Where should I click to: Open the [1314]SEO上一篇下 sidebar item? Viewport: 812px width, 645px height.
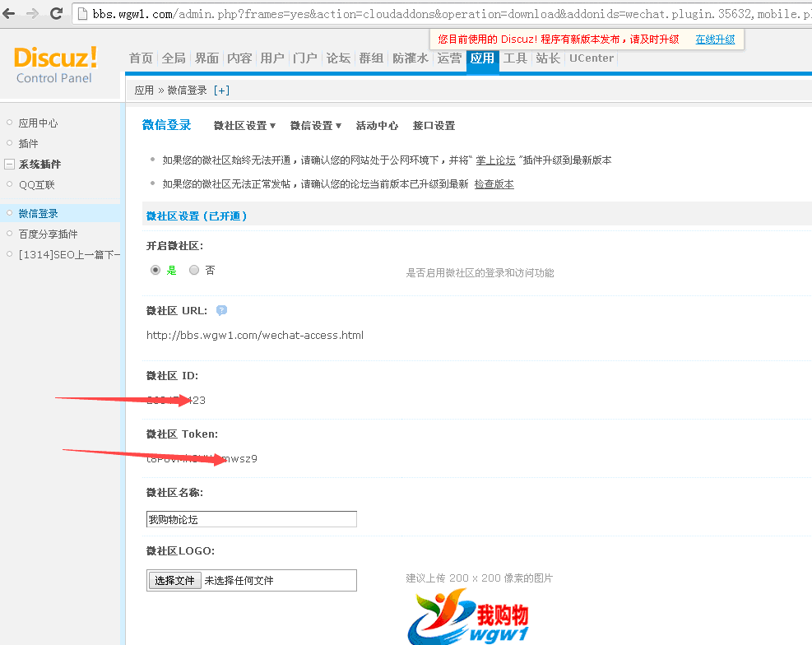click(69, 255)
